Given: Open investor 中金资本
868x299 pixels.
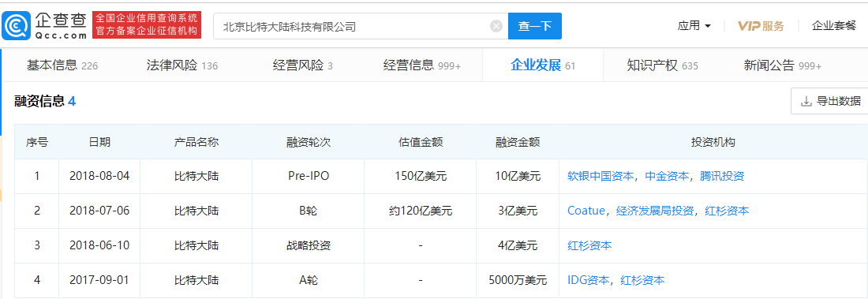Looking at the screenshot, I should click(x=667, y=176).
